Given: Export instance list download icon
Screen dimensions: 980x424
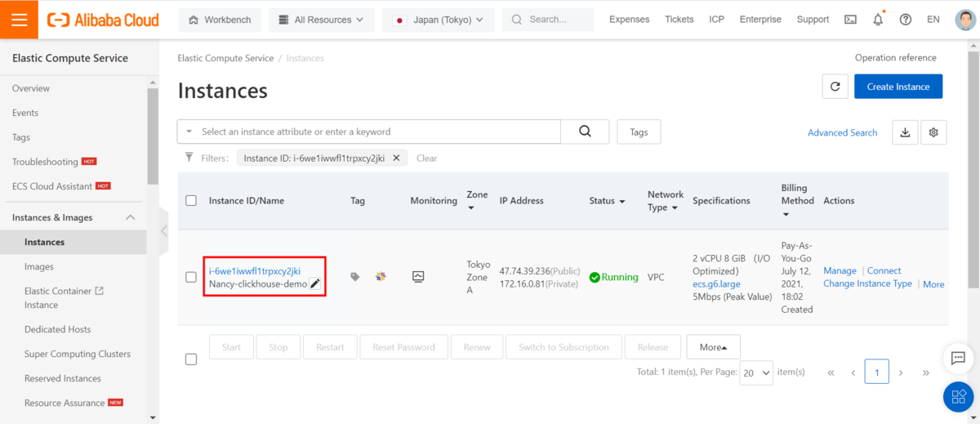Looking at the screenshot, I should point(905,132).
